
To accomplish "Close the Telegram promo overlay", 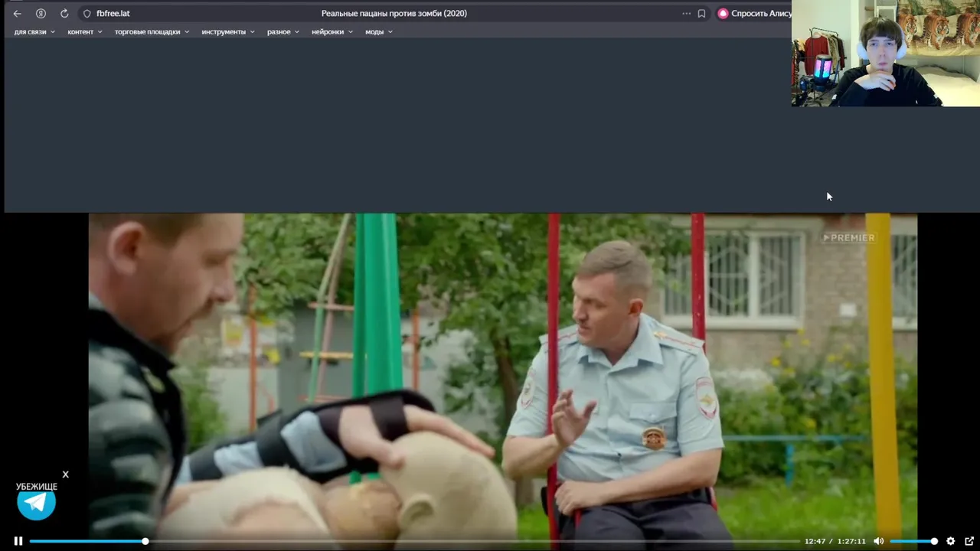I will pos(66,474).
